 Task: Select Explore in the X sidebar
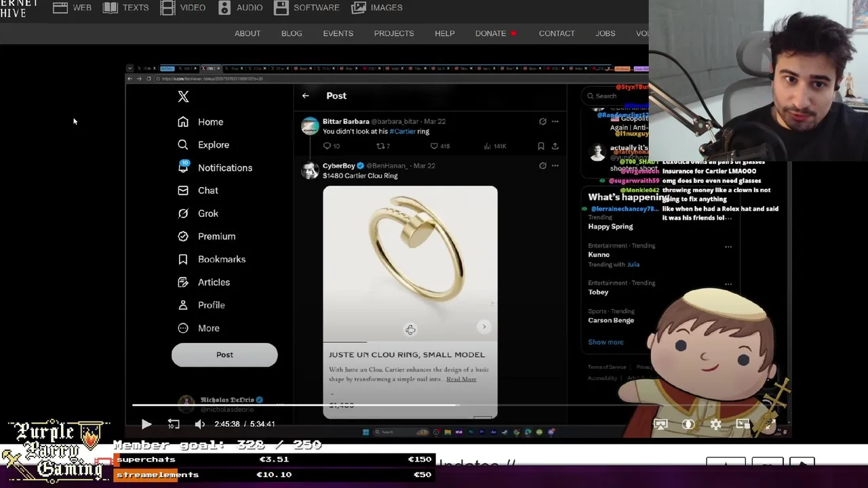[x=203, y=145]
